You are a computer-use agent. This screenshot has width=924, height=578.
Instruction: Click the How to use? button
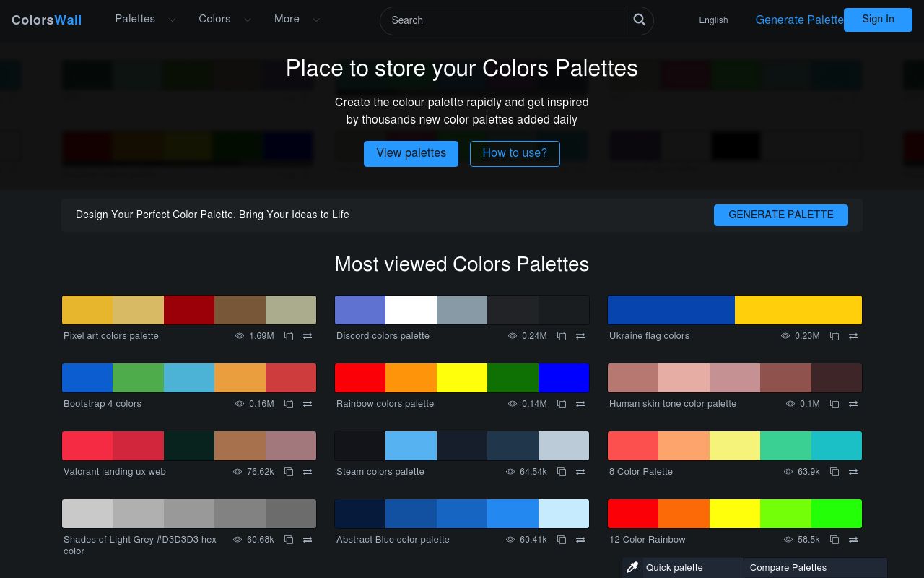(515, 153)
